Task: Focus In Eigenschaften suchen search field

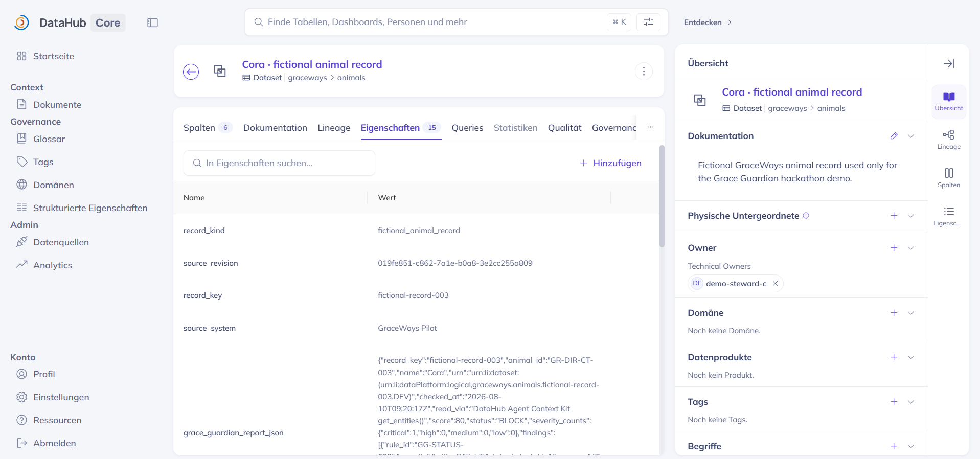Action: point(279,163)
